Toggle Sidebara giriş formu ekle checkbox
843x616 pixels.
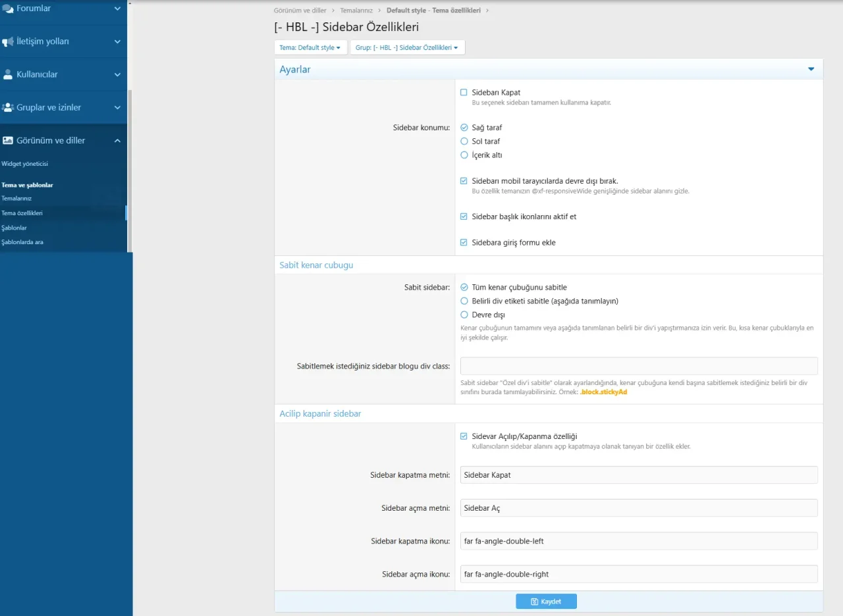click(x=464, y=243)
